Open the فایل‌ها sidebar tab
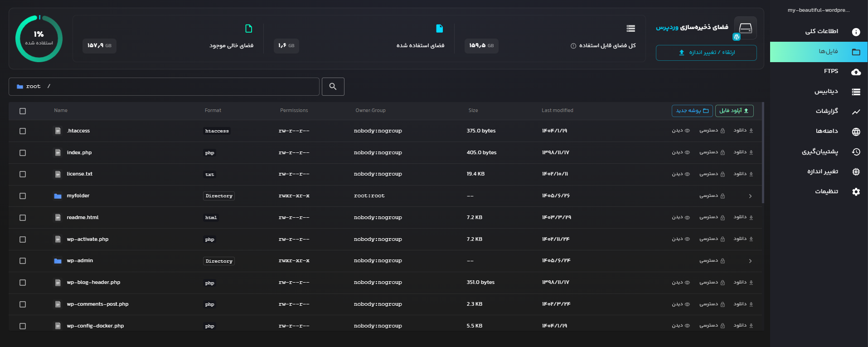The width and height of the screenshot is (868, 347). 819,52
